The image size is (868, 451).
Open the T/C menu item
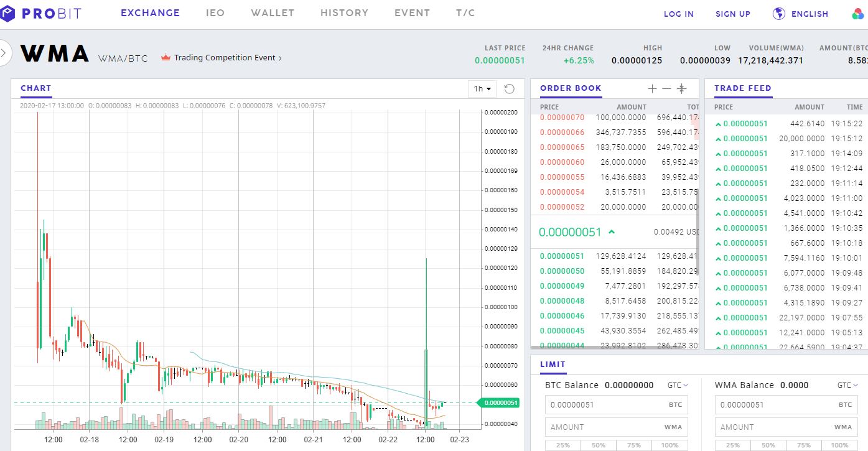465,12
